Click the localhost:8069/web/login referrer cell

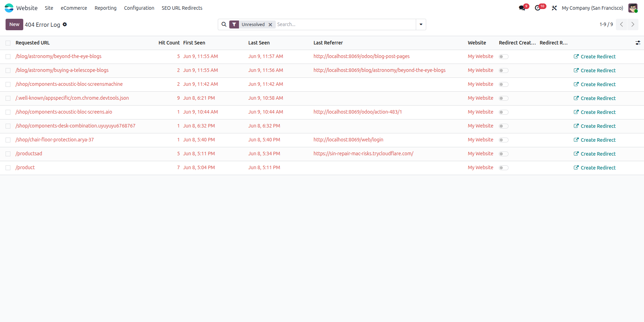[348, 140]
